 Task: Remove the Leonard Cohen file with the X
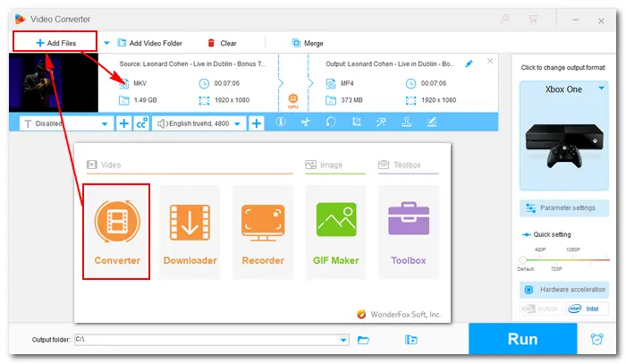click(490, 61)
